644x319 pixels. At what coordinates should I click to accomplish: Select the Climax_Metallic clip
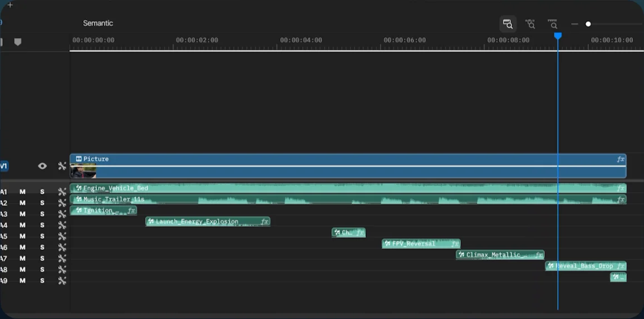[500, 255]
